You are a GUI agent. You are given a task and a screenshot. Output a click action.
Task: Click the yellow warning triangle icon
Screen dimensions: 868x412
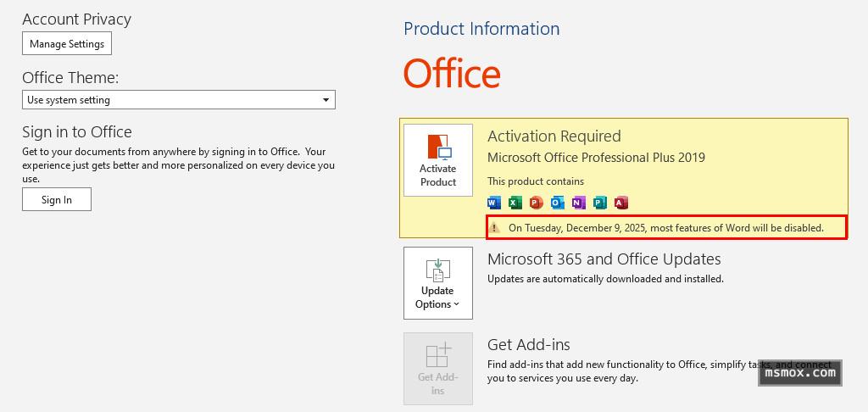(x=496, y=228)
